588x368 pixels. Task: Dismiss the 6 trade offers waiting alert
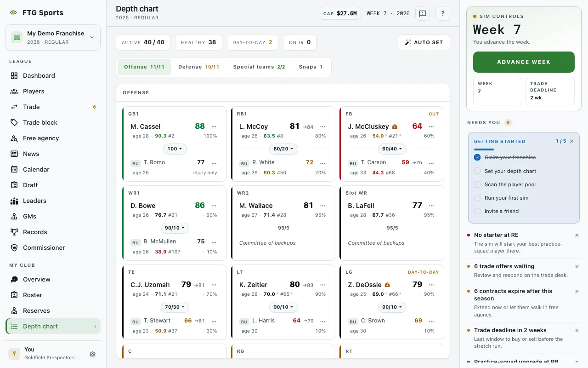tap(577, 266)
